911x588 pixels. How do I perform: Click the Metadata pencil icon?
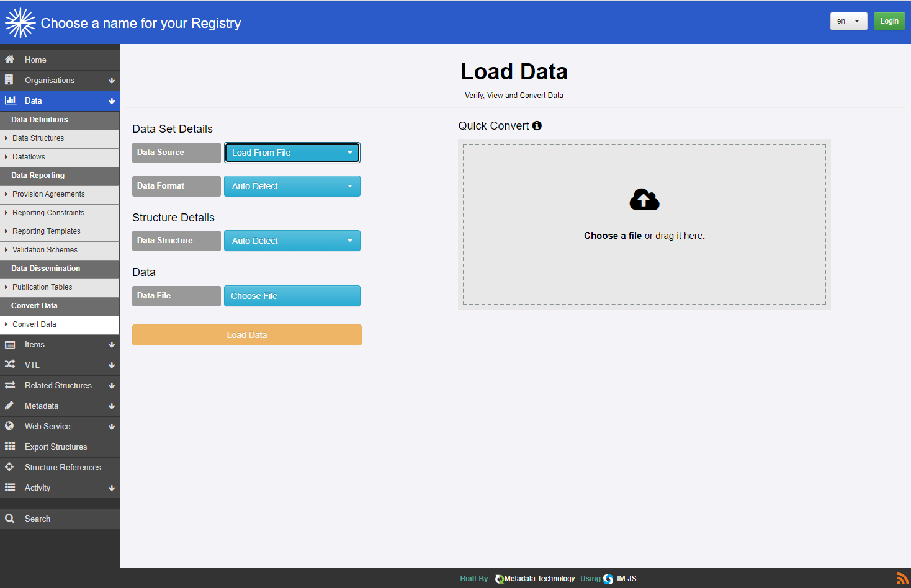[x=10, y=406]
